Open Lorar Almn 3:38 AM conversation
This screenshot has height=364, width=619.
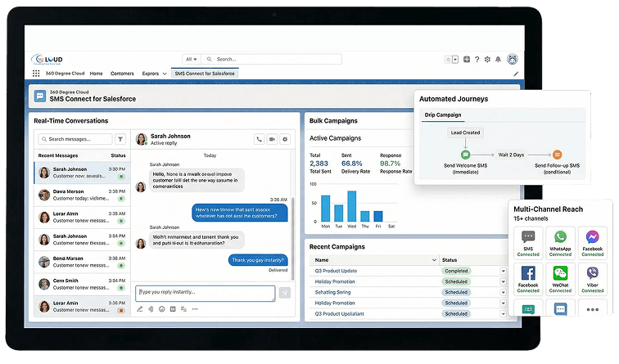[82, 218]
